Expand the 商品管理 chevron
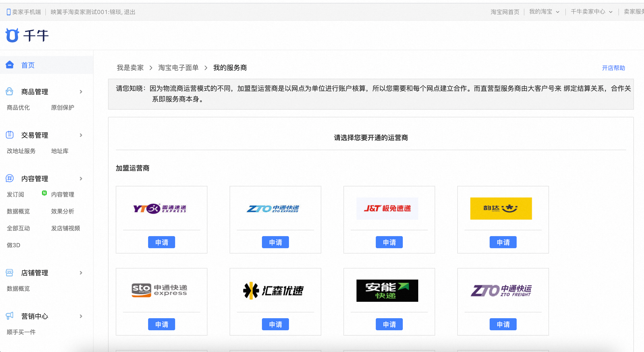The image size is (644, 352). (x=81, y=92)
